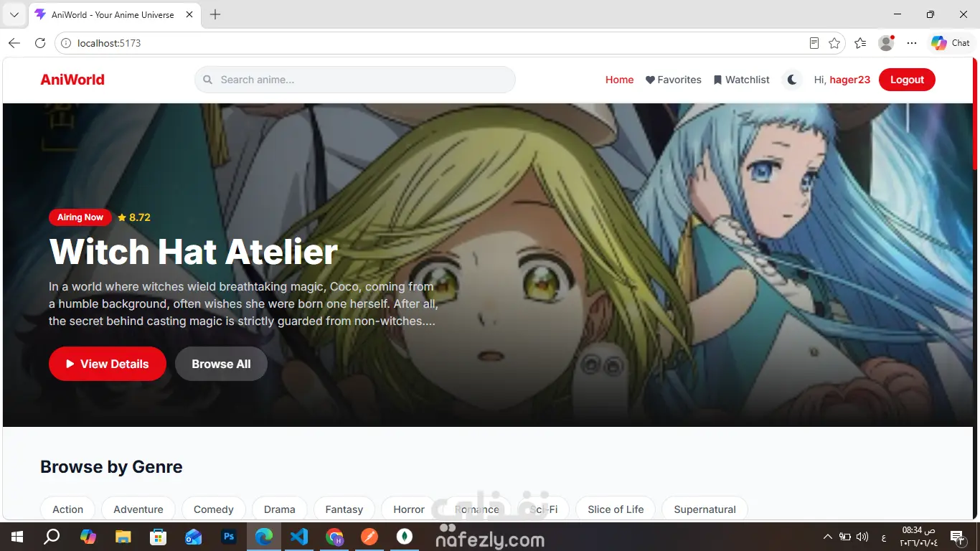Click the AniWorld logo
This screenshot has height=551, width=980.
(72, 80)
